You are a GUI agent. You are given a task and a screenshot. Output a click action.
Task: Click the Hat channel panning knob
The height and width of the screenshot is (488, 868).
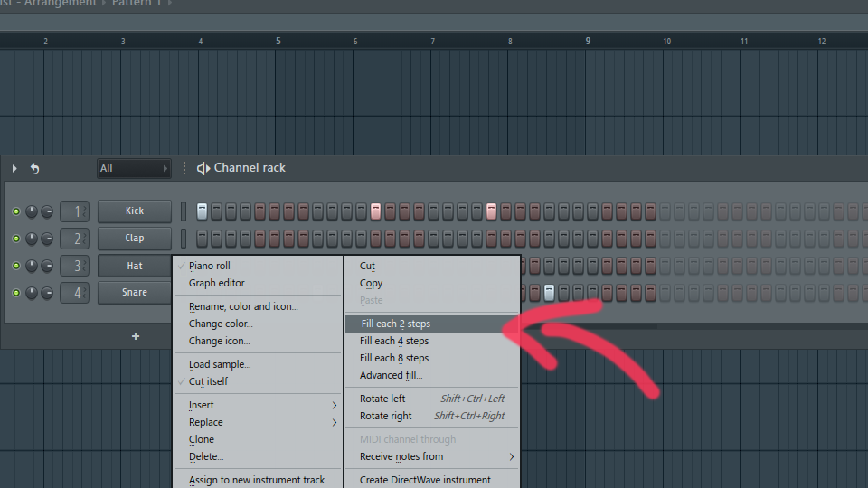pos(32,266)
